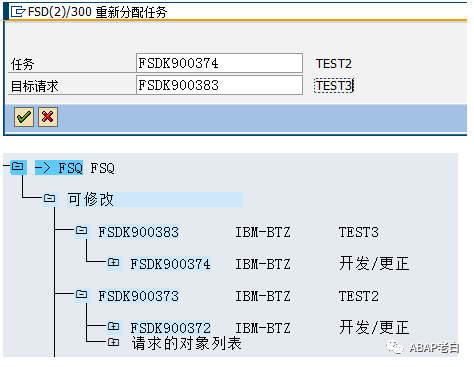Click the IBM-BTZ owner on the FSDK900374 row
This screenshot has width=474, height=367.
pyautogui.click(x=263, y=264)
